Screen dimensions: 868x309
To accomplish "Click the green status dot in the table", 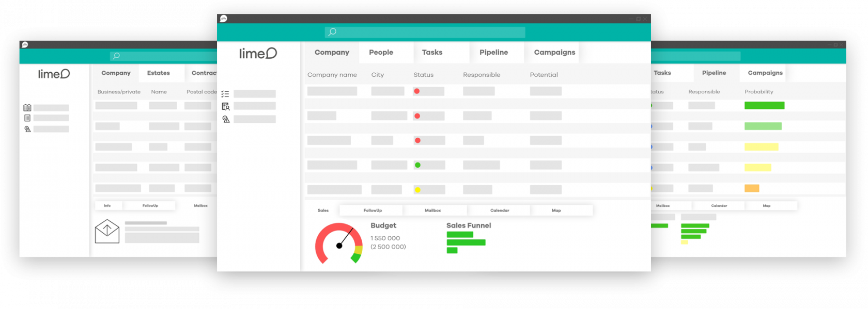I will pos(417,165).
